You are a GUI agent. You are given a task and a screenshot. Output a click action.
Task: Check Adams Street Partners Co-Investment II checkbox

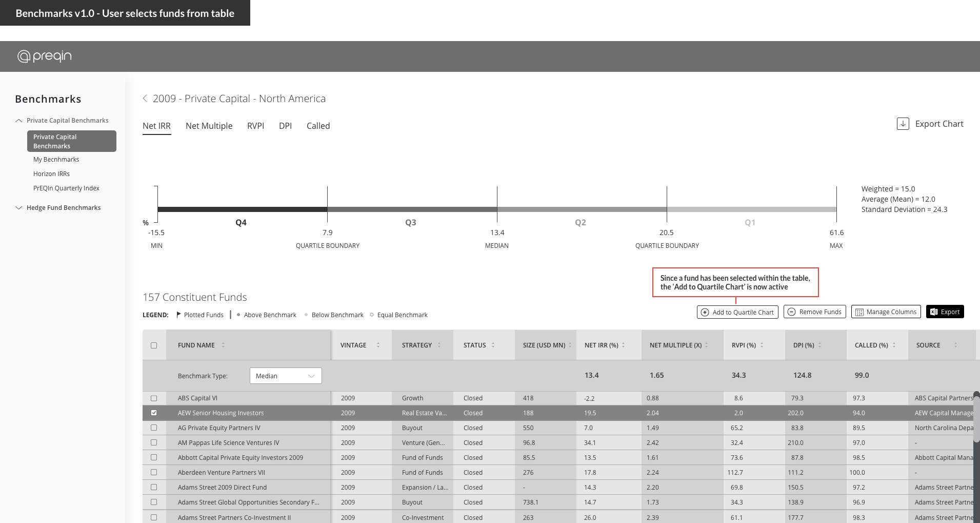(154, 517)
